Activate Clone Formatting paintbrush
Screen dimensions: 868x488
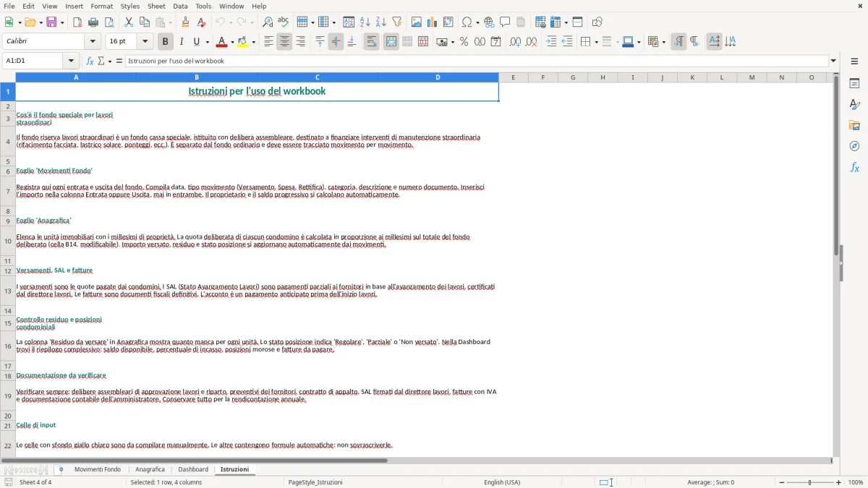185,22
